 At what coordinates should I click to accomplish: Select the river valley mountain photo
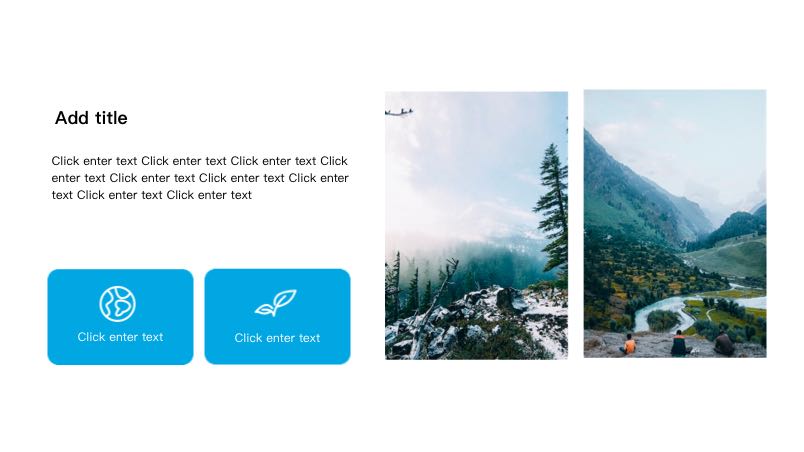coord(675,223)
